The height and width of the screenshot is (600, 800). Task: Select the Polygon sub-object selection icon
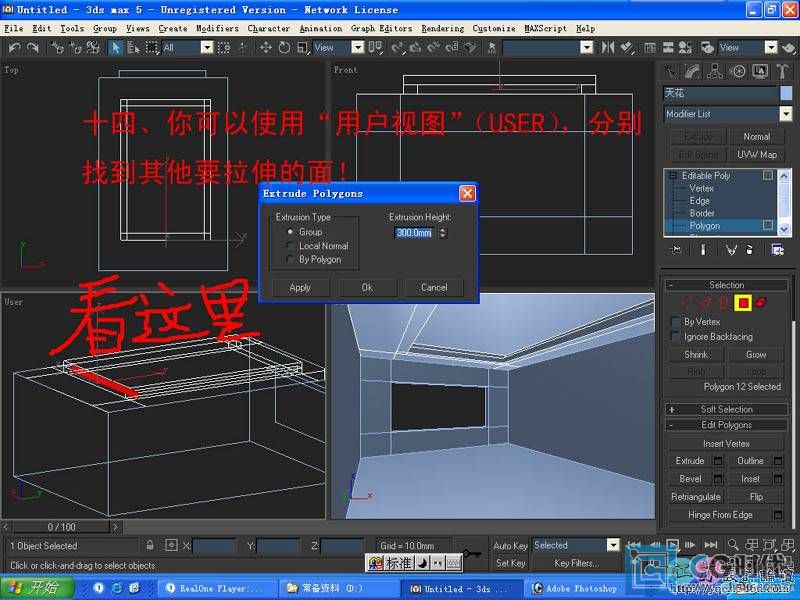[x=743, y=303]
